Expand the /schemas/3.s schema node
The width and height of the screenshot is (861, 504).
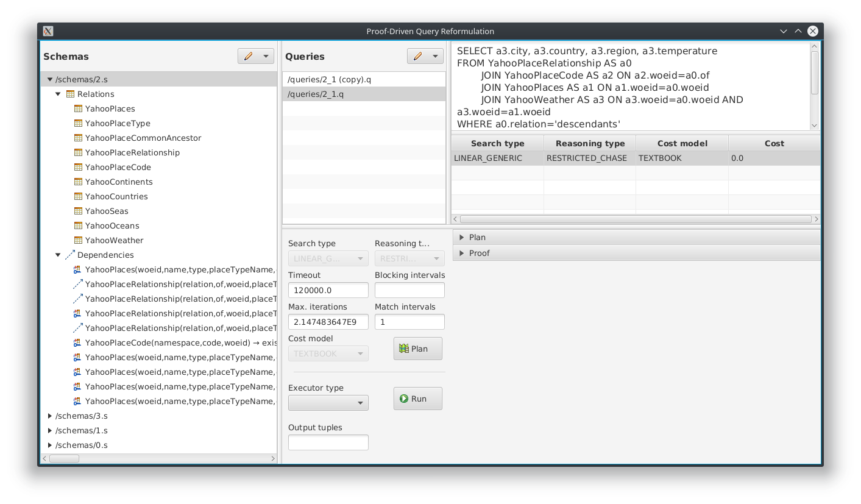coord(50,416)
